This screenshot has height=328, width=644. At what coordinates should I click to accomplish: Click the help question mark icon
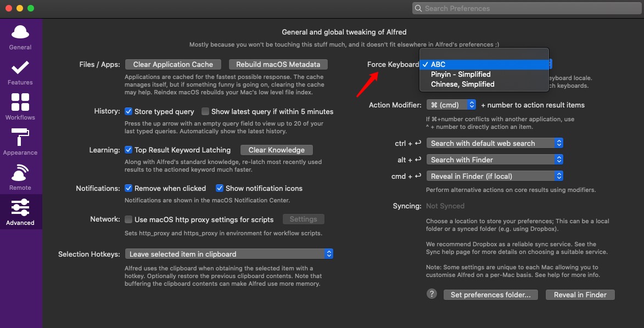point(431,294)
